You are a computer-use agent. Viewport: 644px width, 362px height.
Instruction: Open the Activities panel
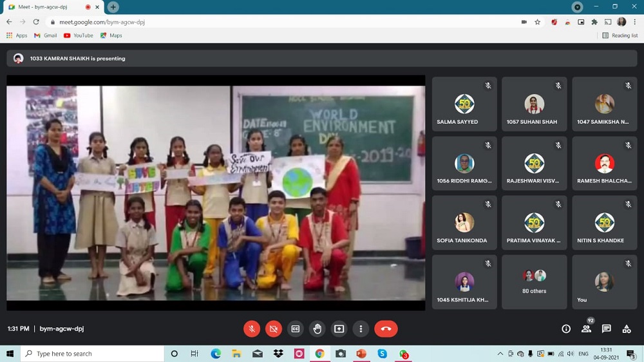coord(626,329)
